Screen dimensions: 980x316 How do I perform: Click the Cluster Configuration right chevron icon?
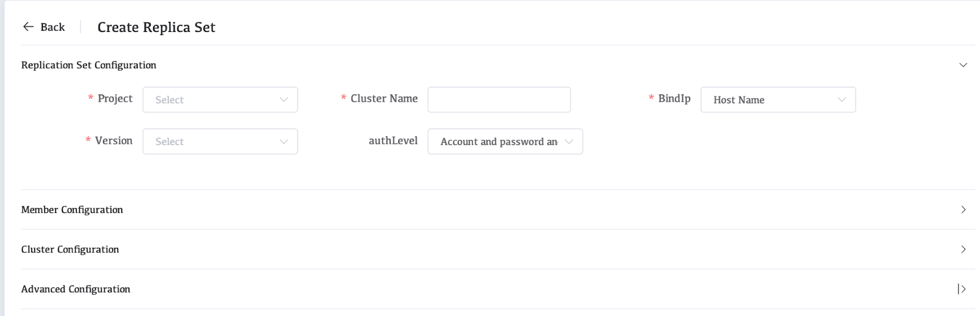point(963,249)
